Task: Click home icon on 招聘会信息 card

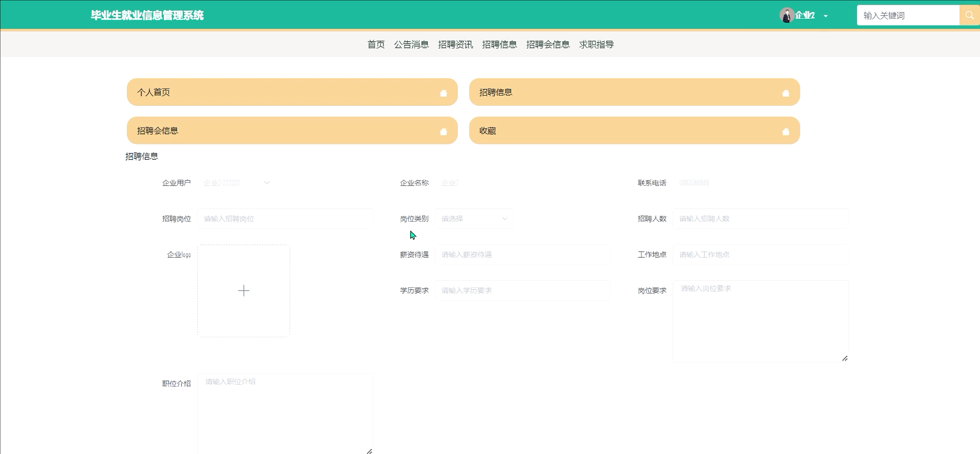Action: pyautogui.click(x=443, y=131)
